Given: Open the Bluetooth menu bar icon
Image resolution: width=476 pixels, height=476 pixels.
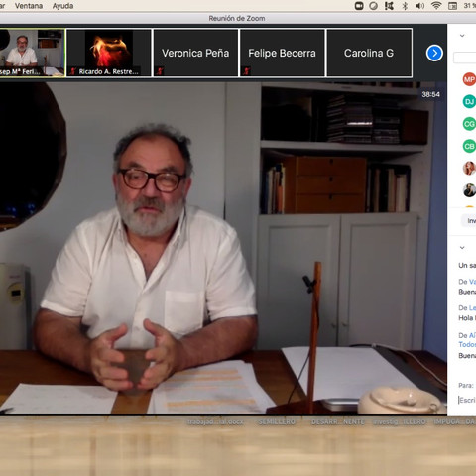Looking at the screenshot, I should [405, 6].
